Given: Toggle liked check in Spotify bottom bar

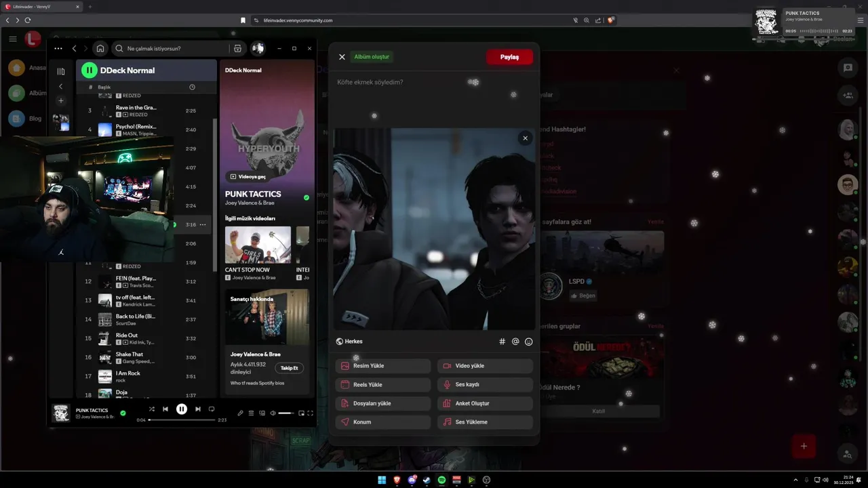Looking at the screenshot, I should click(123, 413).
